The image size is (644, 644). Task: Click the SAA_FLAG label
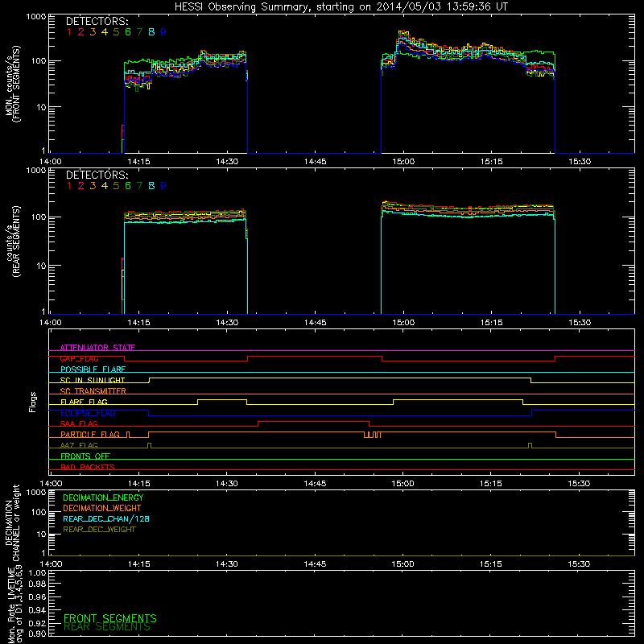pos(79,424)
